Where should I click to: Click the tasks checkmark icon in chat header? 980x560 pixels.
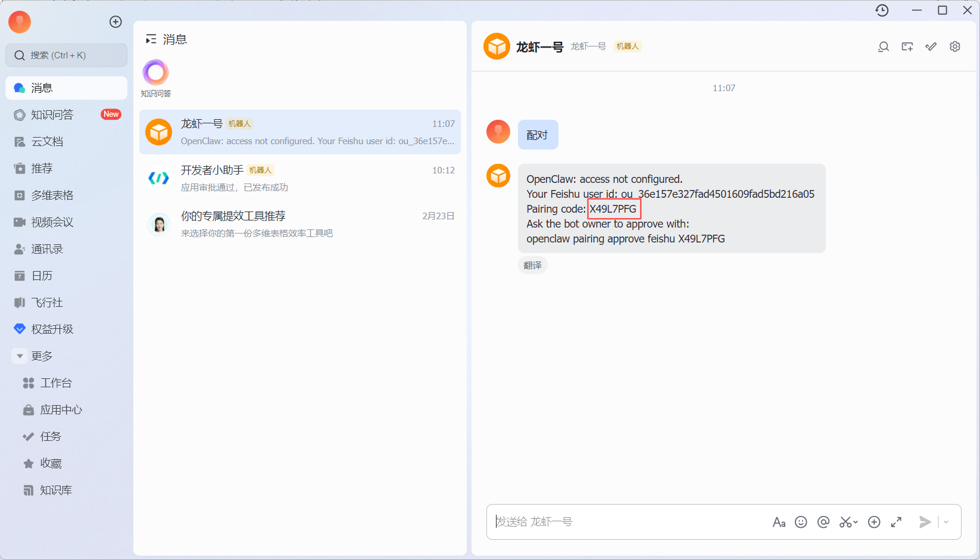(x=931, y=46)
